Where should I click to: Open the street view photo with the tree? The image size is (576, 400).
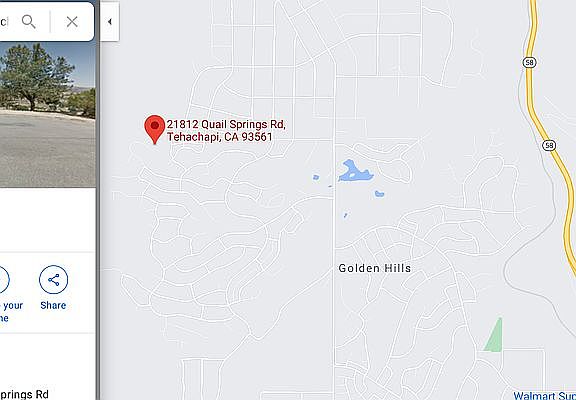pyautogui.click(x=47, y=114)
